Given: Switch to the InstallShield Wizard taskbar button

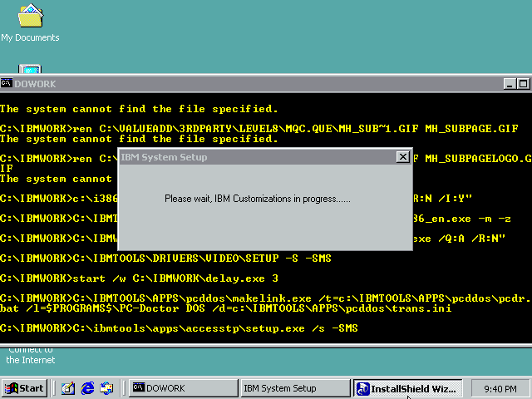Looking at the screenshot, I should 406,388.
